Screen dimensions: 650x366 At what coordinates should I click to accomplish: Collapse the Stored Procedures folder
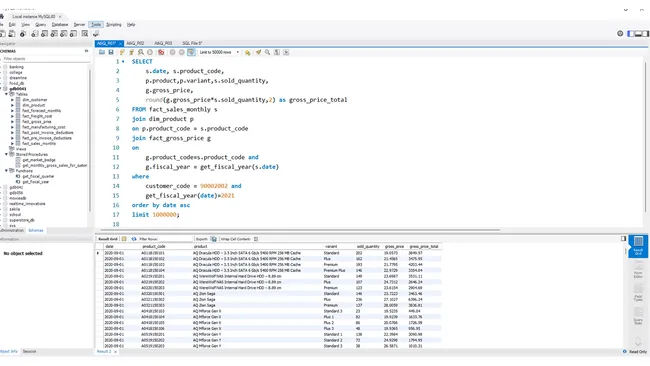pyautogui.click(x=6, y=154)
